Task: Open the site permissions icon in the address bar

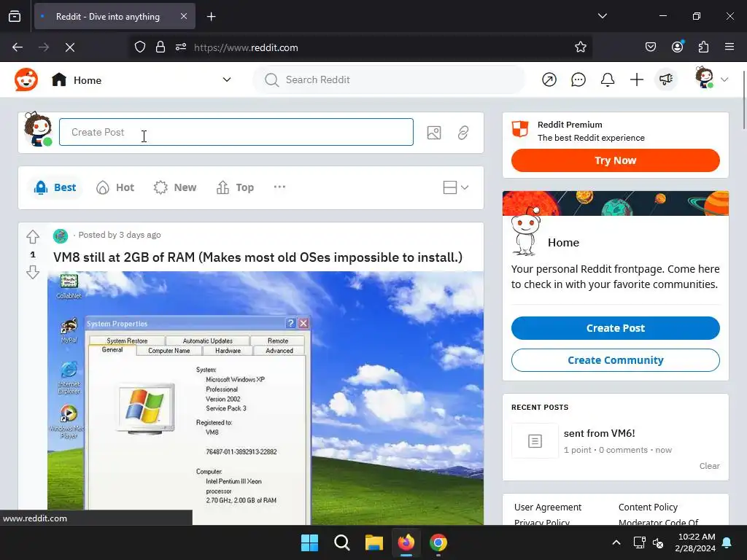Action: click(181, 47)
